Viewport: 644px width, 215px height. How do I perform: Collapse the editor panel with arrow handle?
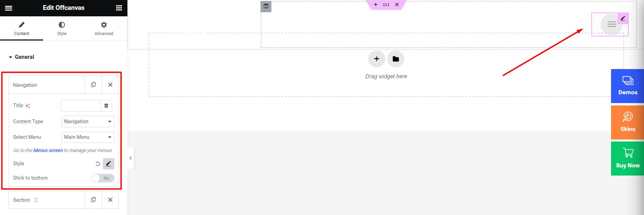(x=130, y=158)
